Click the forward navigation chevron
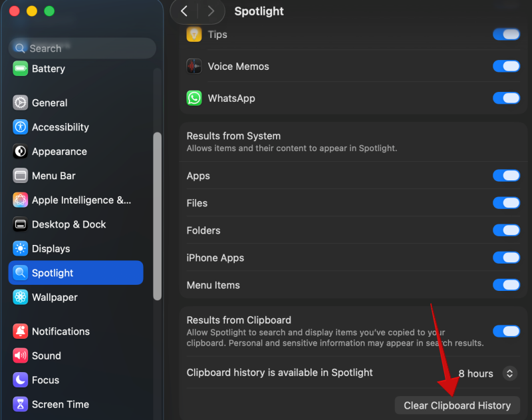The height and width of the screenshot is (420, 532). click(x=209, y=11)
